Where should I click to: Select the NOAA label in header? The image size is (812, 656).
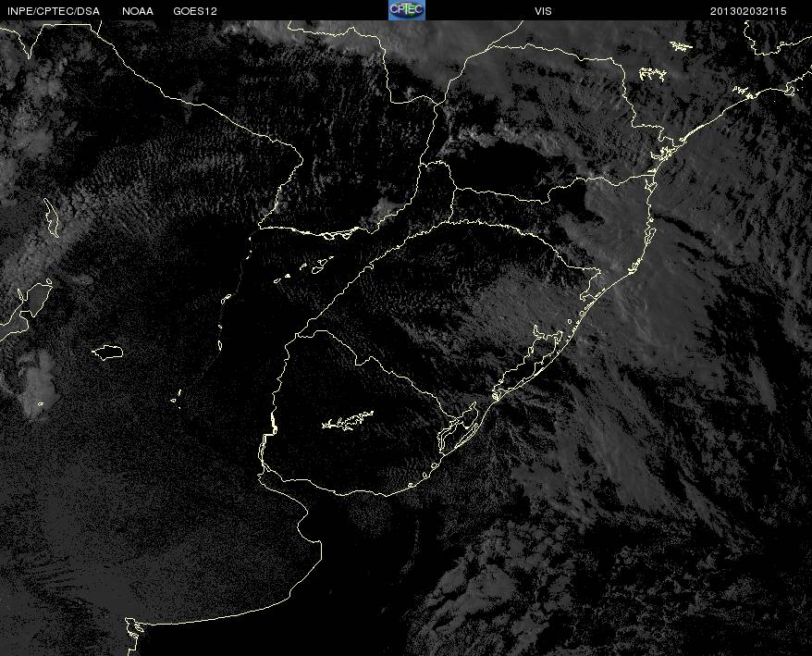point(138,11)
